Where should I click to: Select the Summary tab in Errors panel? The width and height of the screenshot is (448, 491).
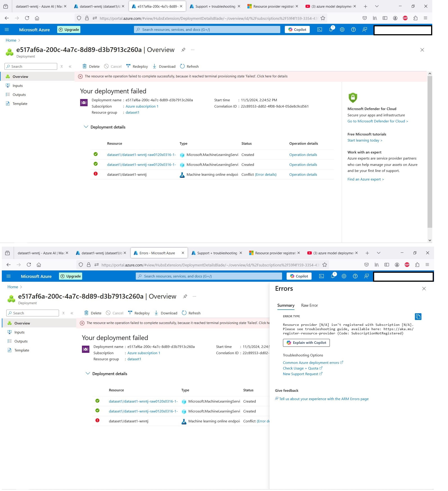(286, 305)
